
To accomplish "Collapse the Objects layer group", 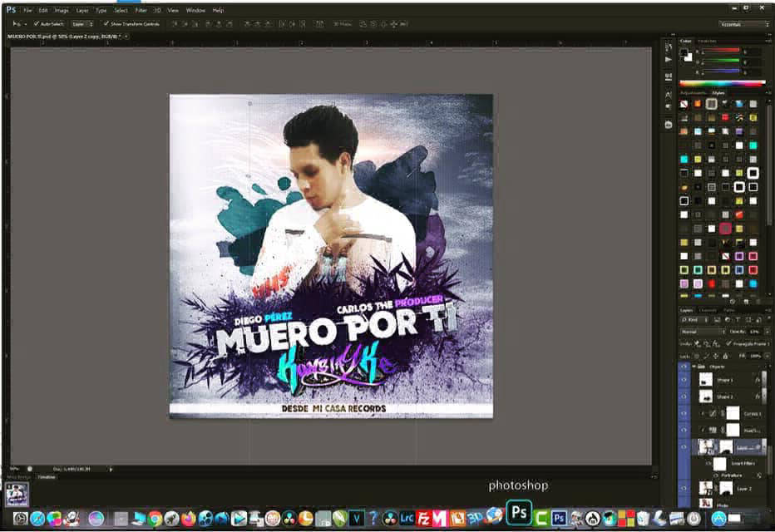I will coord(694,367).
